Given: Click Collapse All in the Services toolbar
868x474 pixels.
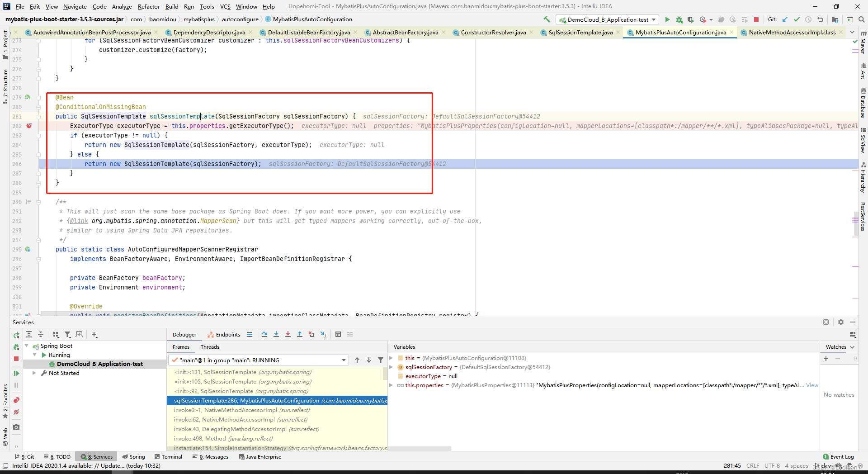Looking at the screenshot, I should coord(41,334).
